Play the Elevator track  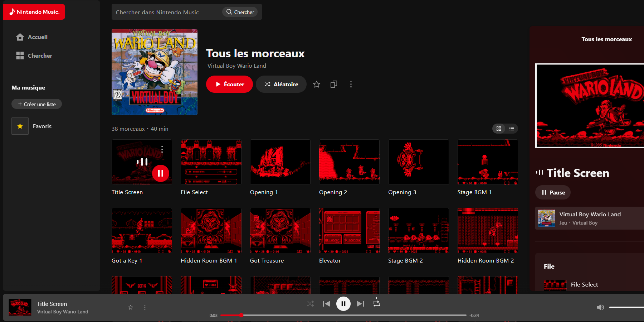point(349,230)
